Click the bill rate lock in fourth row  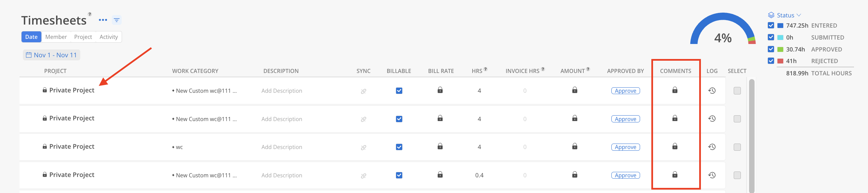pos(440,175)
